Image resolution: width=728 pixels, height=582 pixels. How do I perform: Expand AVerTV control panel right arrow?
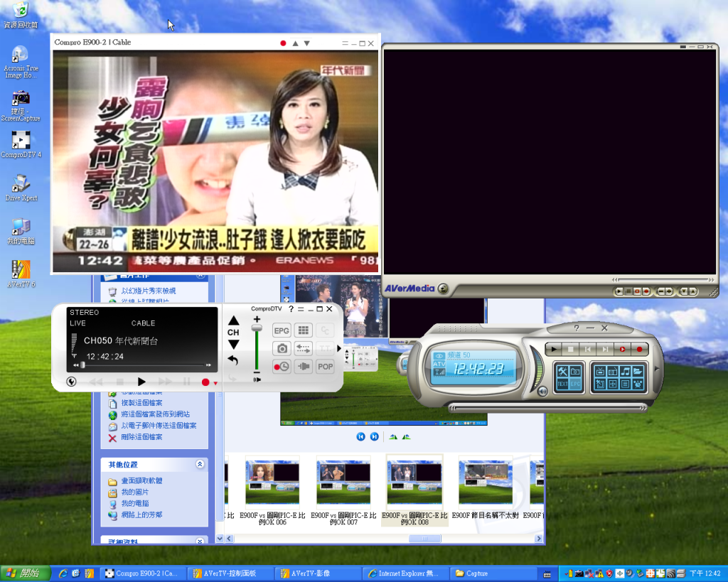pos(656,369)
